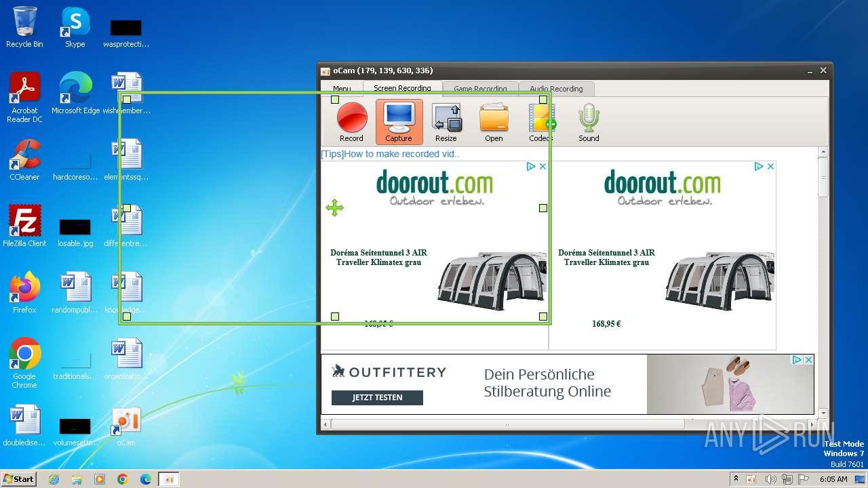Image resolution: width=868 pixels, height=488 pixels.
Task: Select the Microsoft Edge desktop shortcut
Action: pos(75,94)
